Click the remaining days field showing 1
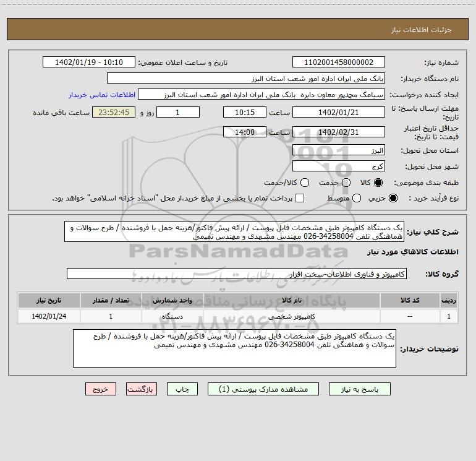Image resolution: width=476 pixels, height=461 pixels. pos(178,112)
